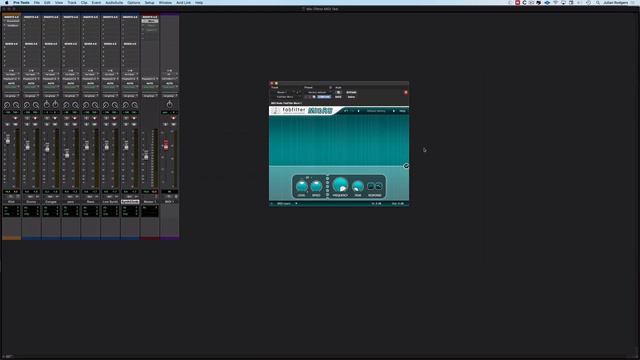
Task: Click the Level knob in FabFilter Micro
Action: [301, 187]
